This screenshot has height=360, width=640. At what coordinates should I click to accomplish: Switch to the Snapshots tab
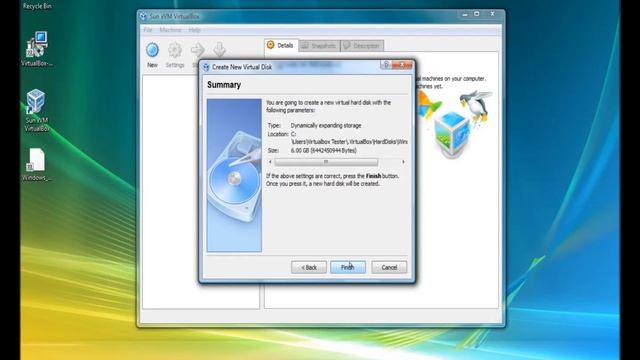[319, 46]
